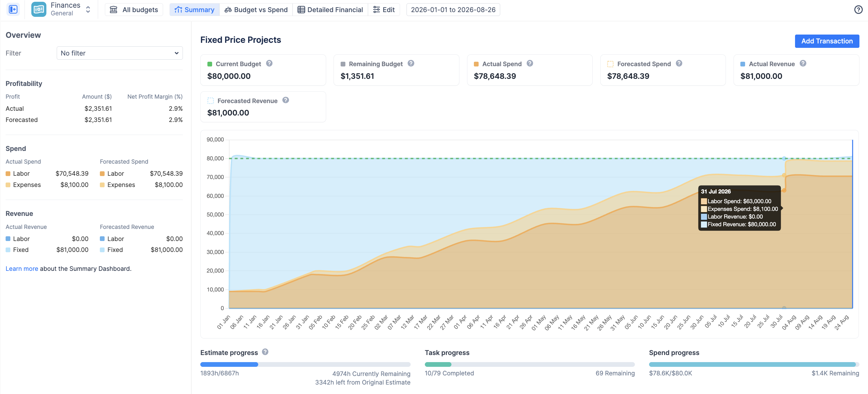The width and height of the screenshot is (868, 394).
Task: Switch to the Summary tab
Action: (194, 10)
